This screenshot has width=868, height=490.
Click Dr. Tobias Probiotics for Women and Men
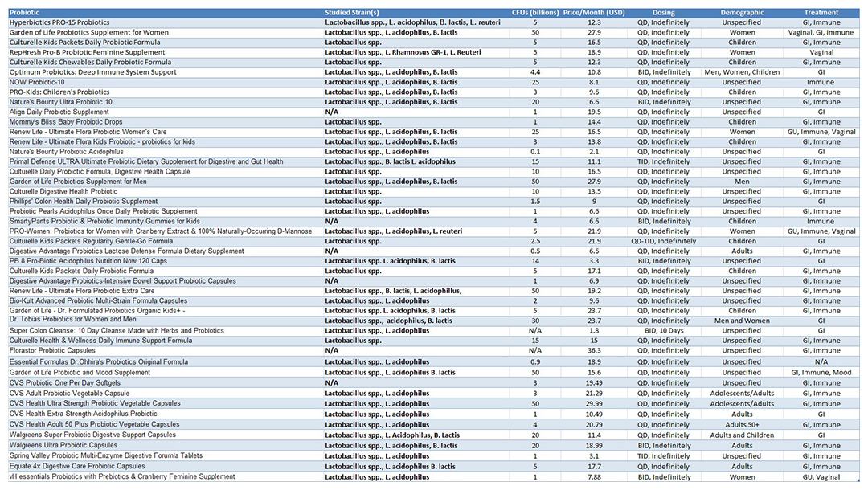(x=72, y=320)
